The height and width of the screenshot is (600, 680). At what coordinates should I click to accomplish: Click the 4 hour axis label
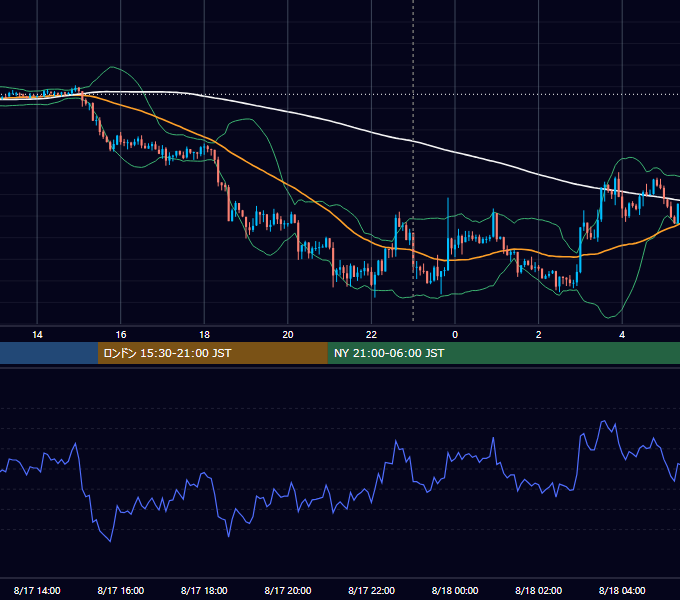click(x=622, y=335)
